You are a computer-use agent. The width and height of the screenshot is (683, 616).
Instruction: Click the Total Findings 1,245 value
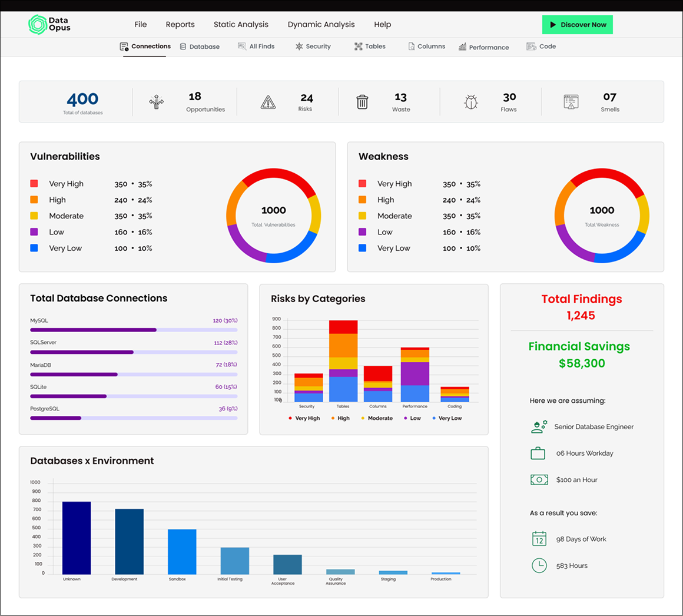(x=581, y=316)
